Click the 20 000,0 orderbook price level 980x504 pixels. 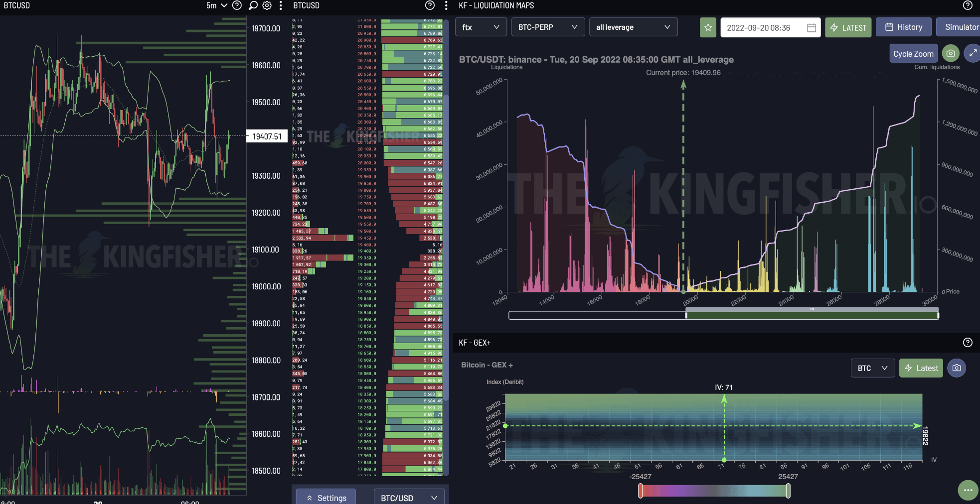(x=367, y=163)
